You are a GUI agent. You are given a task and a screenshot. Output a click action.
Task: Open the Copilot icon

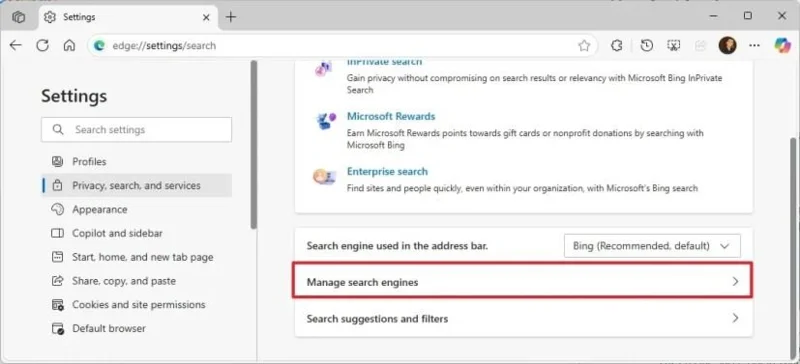(x=782, y=45)
